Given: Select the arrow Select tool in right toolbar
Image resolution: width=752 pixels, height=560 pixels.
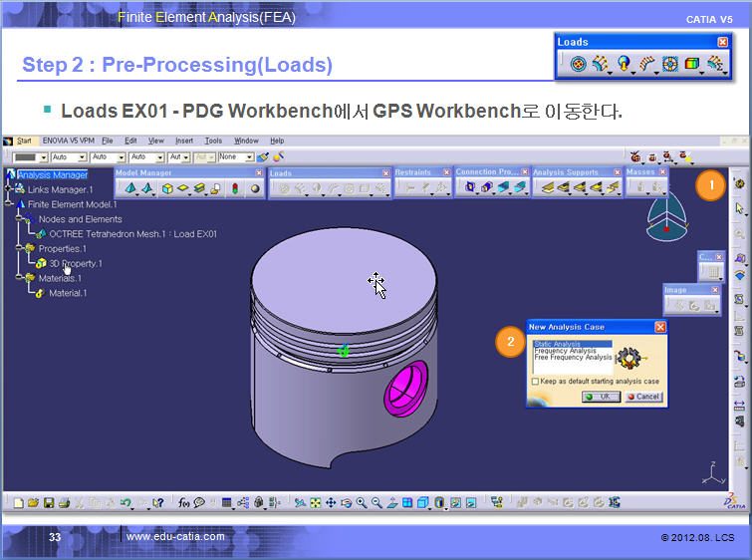Looking at the screenshot, I should (x=739, y=208).
